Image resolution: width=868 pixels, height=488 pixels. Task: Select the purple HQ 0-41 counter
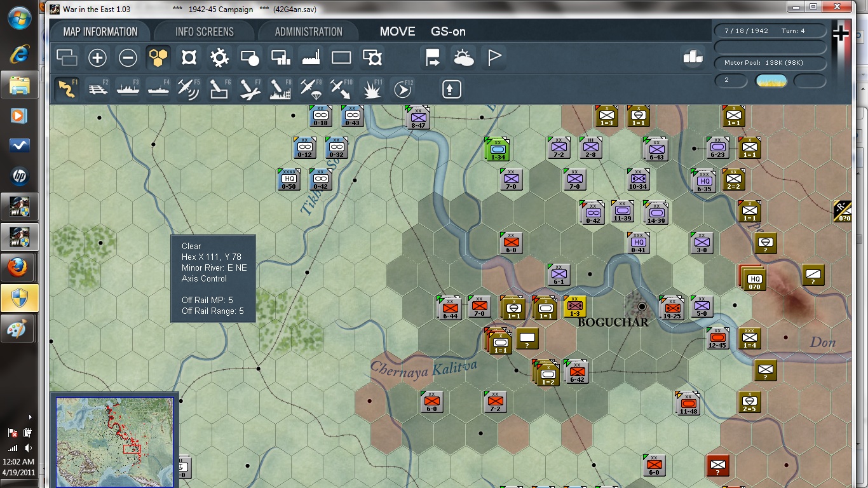(x=639, y=243)
